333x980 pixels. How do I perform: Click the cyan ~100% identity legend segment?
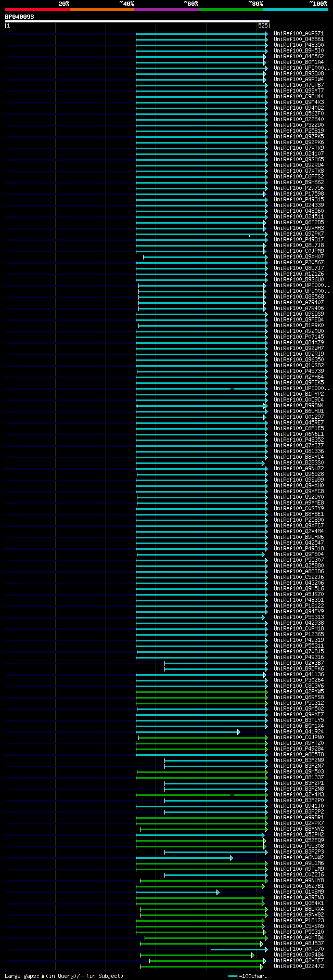(296, 9)
